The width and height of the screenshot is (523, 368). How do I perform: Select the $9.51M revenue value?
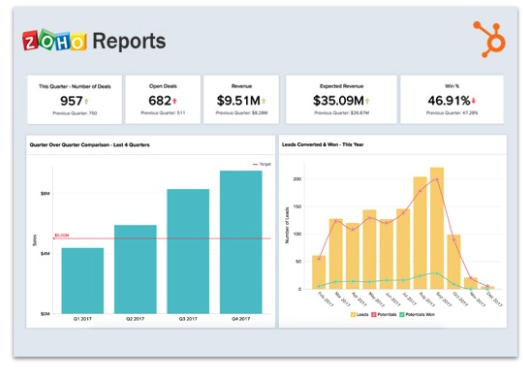pyautogui.click(x=238, y=100)
